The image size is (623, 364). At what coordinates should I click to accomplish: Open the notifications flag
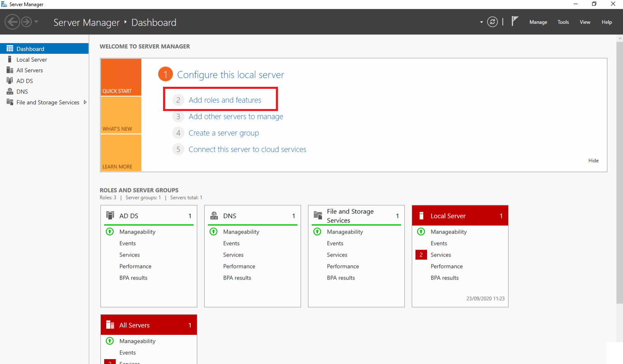click(515, 21)
